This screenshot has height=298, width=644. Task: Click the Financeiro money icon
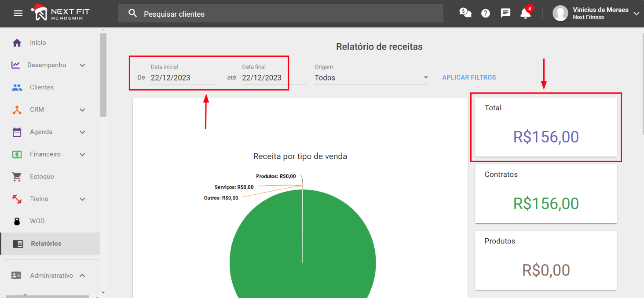17,154
